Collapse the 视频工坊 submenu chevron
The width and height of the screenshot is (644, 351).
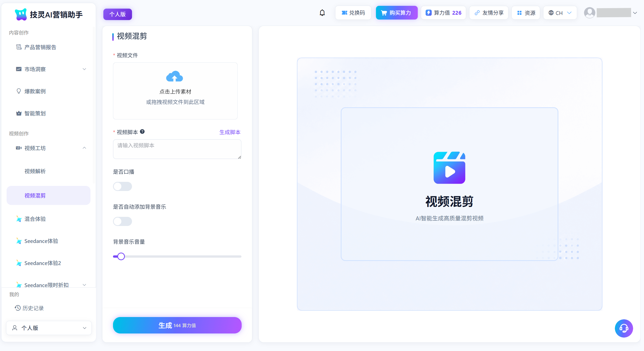coord(84,148)
